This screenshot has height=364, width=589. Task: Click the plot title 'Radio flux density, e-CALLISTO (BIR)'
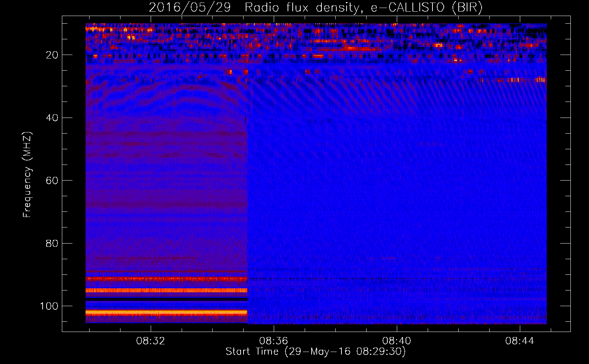[363, 8]
